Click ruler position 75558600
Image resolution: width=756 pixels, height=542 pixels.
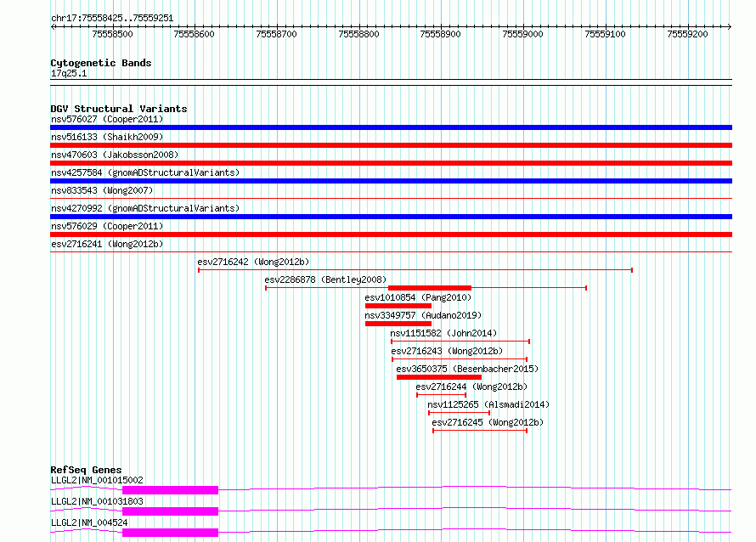click(194, 34)
